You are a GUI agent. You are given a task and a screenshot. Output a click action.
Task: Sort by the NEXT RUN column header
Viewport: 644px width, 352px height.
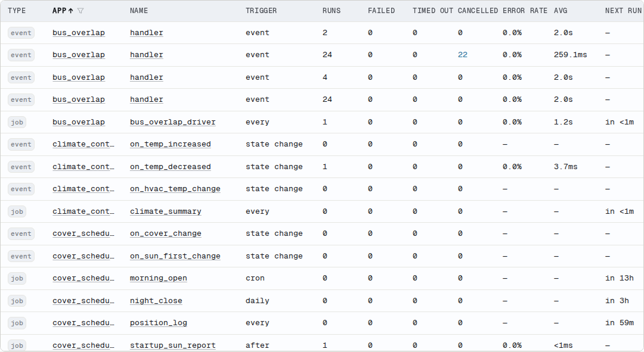(624, 11)
